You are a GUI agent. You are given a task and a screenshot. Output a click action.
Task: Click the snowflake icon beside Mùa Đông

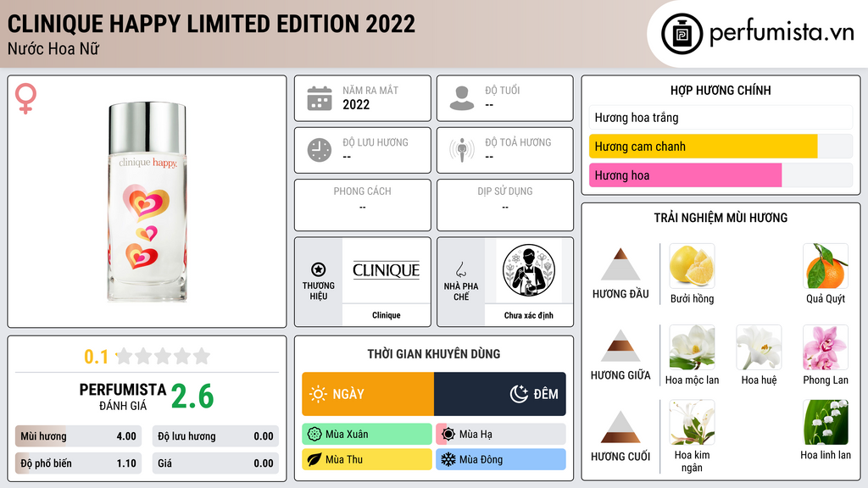(x=448, y=459)
